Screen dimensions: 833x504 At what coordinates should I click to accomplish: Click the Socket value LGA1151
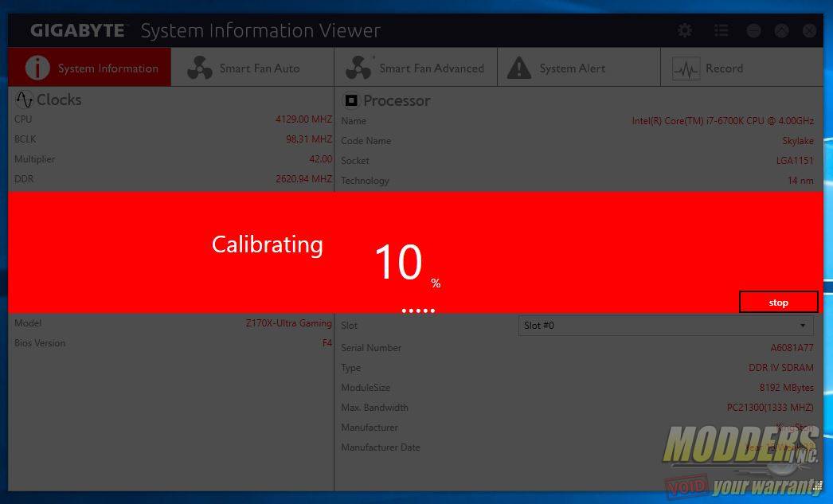(x=795, y=160)
